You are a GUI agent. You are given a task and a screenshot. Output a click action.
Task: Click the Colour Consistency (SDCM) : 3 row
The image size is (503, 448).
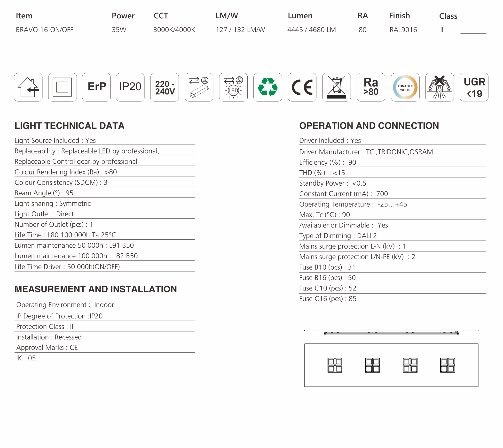[104, 183]
